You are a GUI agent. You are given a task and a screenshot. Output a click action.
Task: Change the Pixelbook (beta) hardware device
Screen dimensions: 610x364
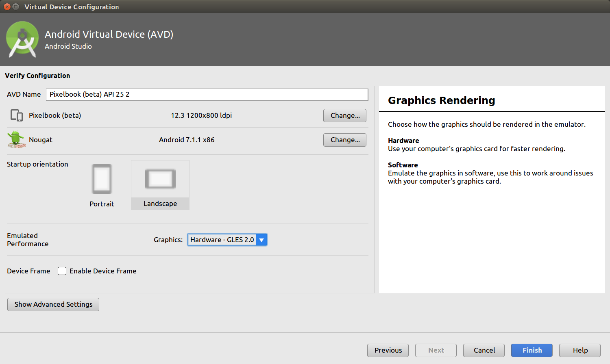(345, 115)
